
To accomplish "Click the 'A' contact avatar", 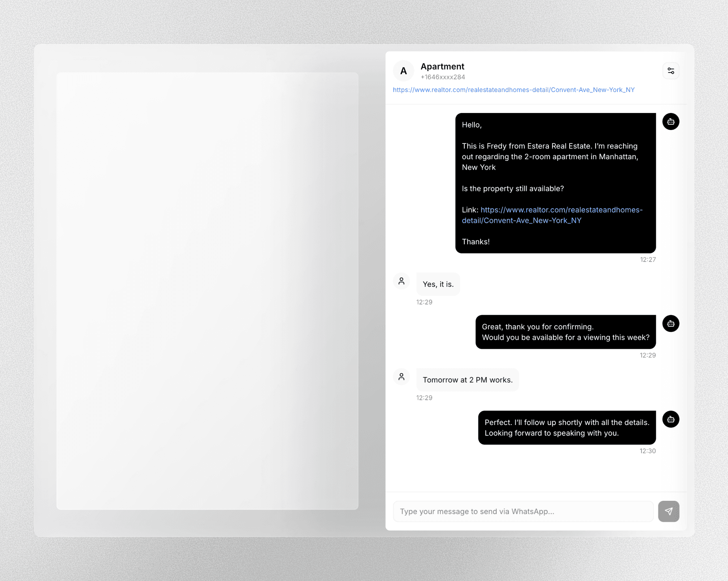I will 403,71.
